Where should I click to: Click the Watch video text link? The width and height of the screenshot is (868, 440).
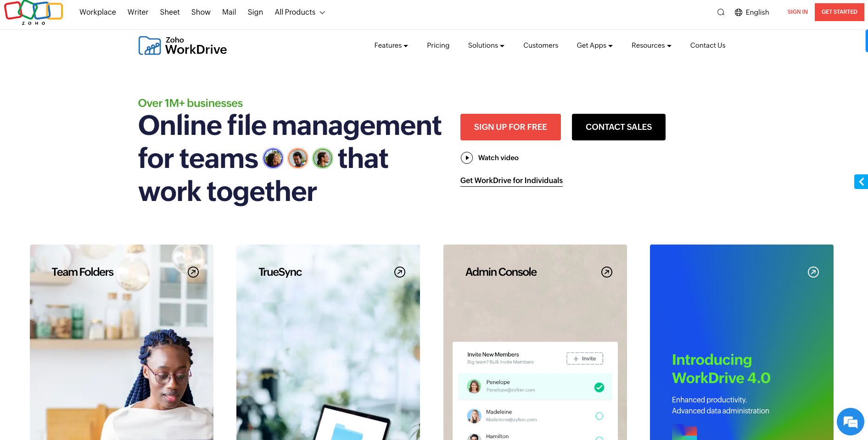pos(498,158)
